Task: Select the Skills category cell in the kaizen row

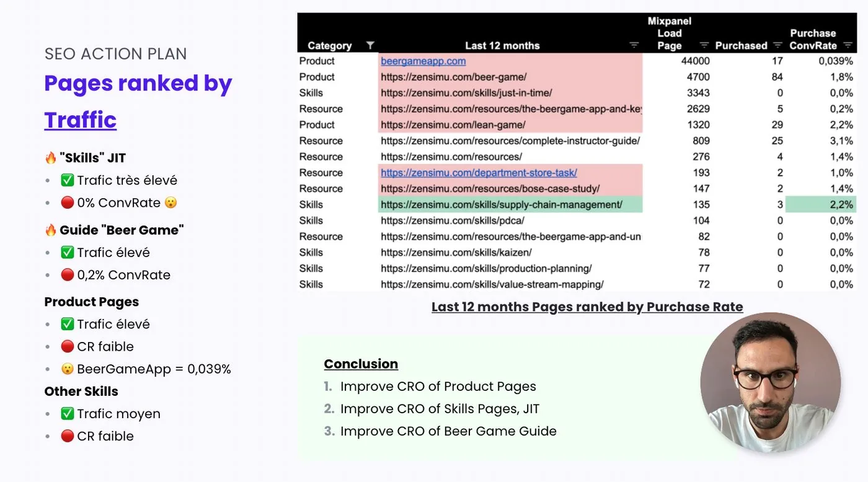Action: [311, 253]
